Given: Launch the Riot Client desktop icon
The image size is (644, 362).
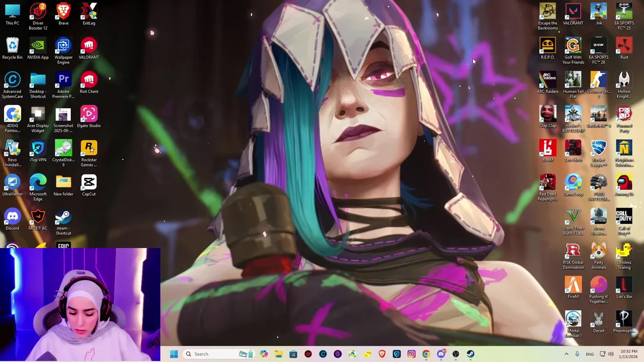Looking at the screenshot, I should [x=89, y=82].
